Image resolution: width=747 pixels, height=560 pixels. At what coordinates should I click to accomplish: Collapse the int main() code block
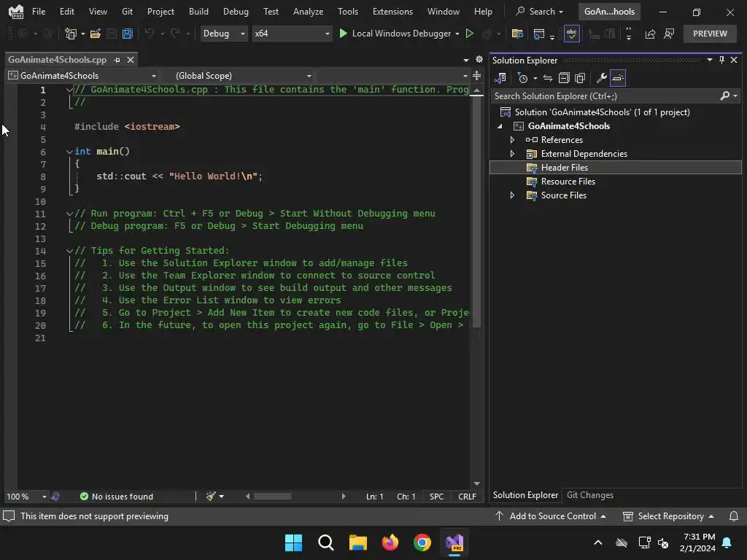69,152
